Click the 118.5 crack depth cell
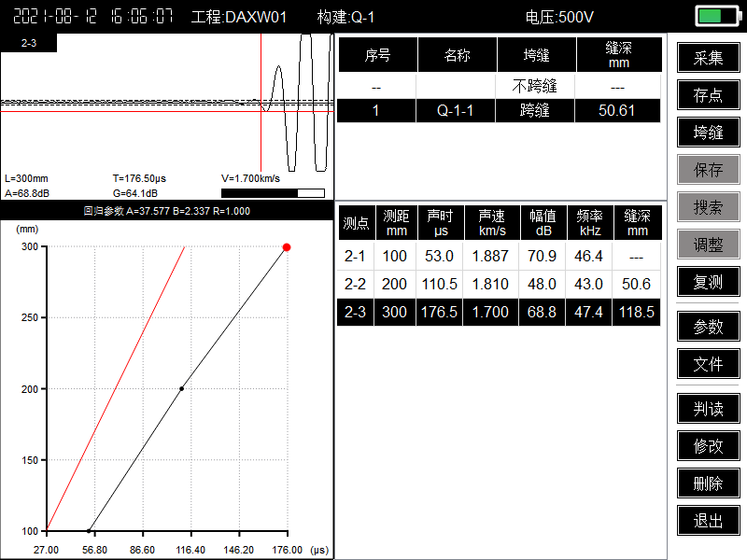The image size is (747, 560). (x=637, y=312)
